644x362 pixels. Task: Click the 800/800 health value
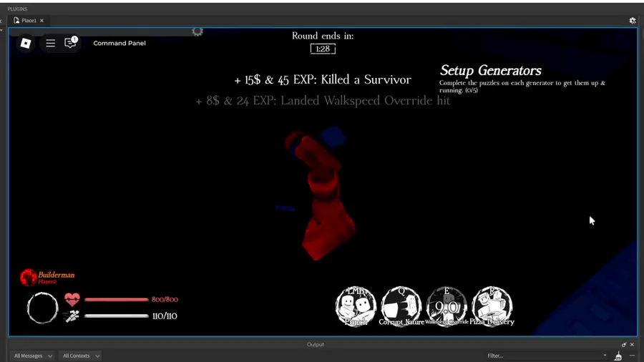click(165, 299)
